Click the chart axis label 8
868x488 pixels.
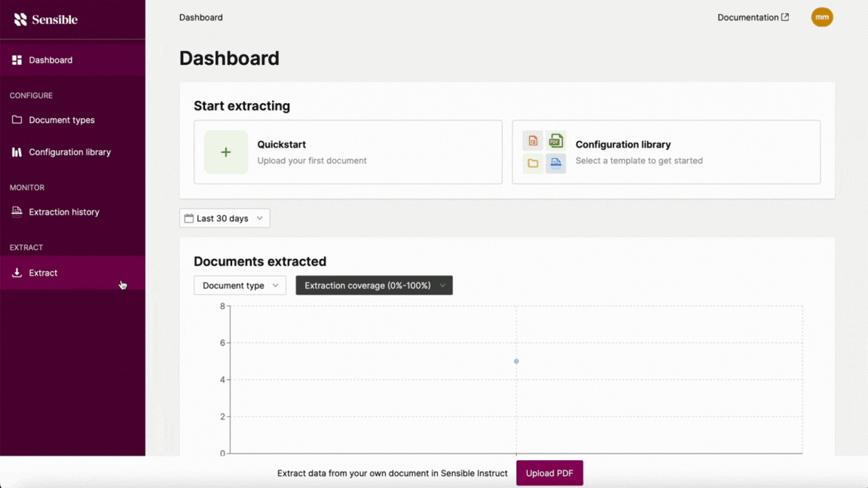click(222, 306)
